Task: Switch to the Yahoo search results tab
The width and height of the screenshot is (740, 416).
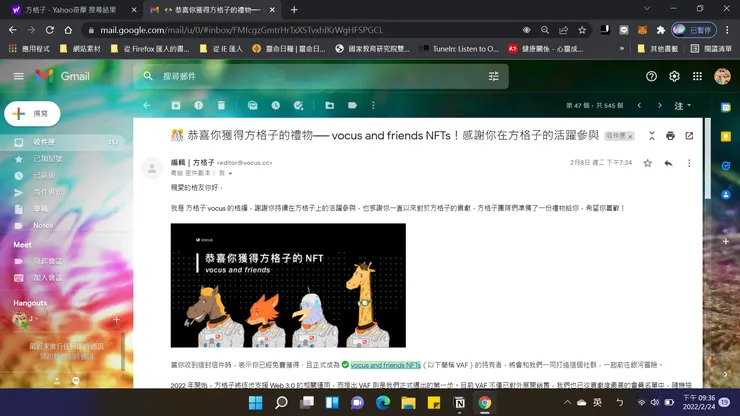Action: point(71,9)
